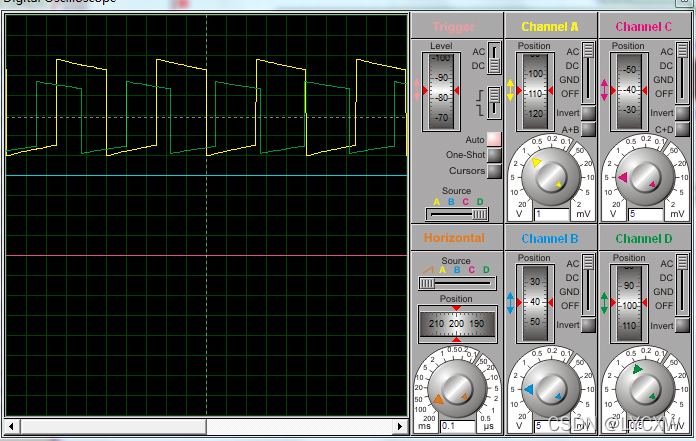This screenshot has width=696, height=441.
Task: Click Channel B coupling mode slider
Action: click(x=588, y=285)
